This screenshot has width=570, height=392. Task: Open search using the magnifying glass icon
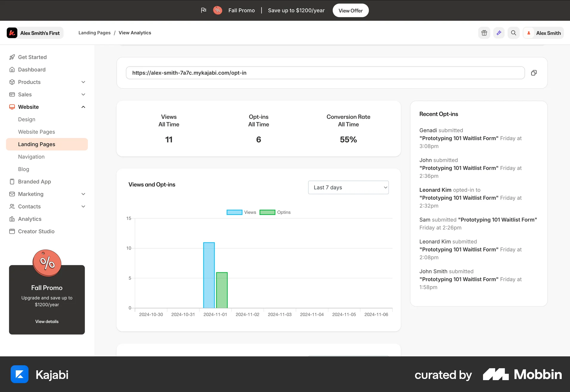pyautogui.click(x=514, y=33)
